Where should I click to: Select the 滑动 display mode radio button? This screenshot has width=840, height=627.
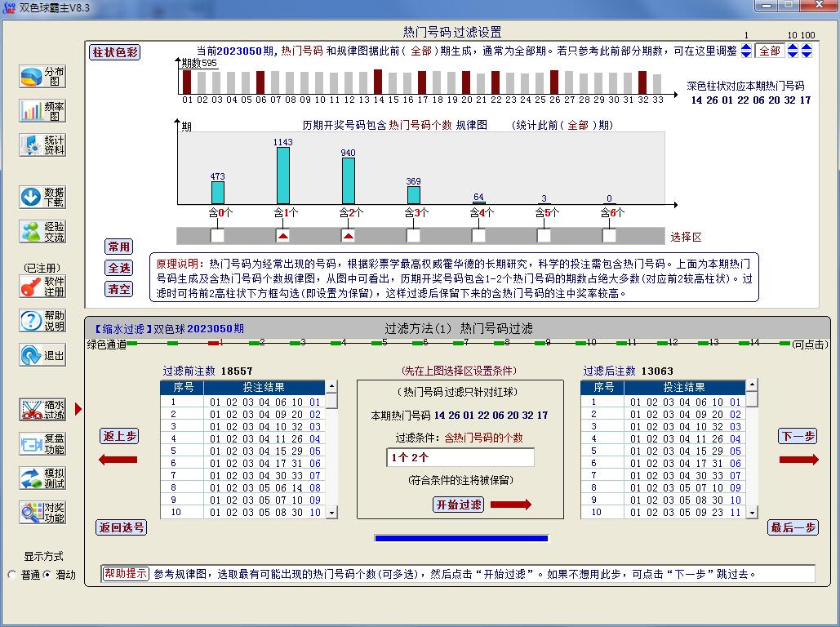tap(47, 575)
